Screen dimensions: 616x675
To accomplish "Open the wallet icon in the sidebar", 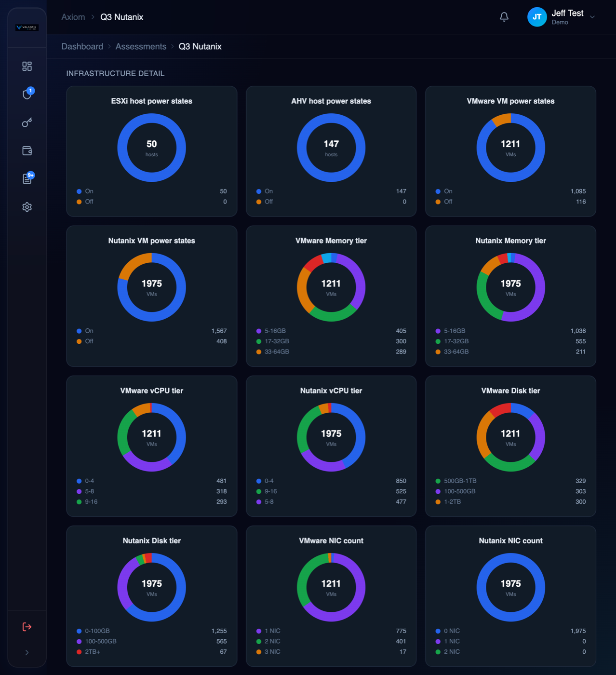I will (27, 151).
